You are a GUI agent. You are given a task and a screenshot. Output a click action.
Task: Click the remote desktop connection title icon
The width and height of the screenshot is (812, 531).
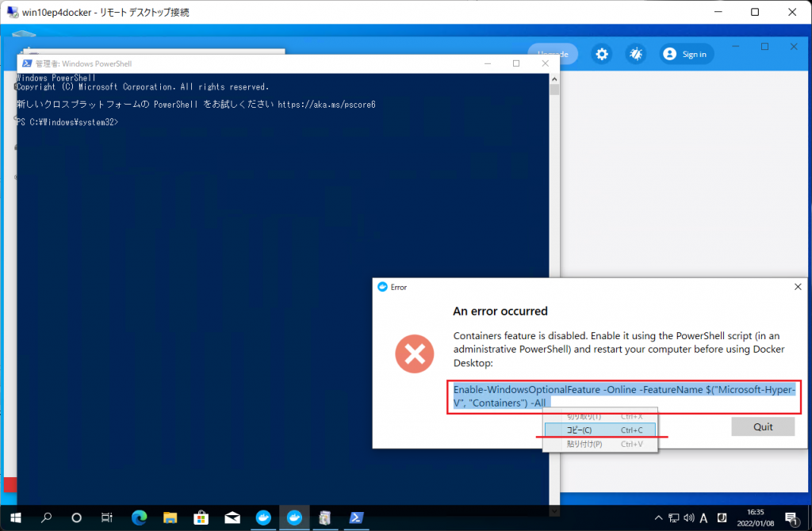(13, 12)
